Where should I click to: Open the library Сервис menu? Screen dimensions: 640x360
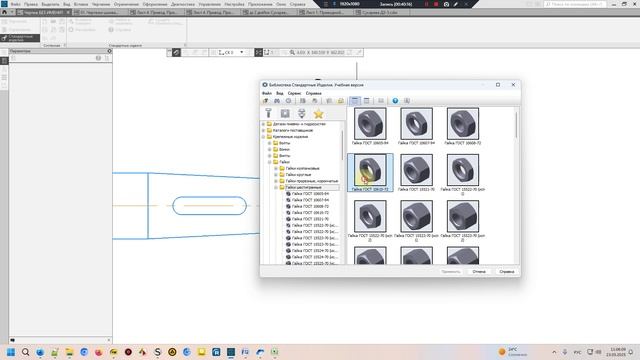click(294, 93)
